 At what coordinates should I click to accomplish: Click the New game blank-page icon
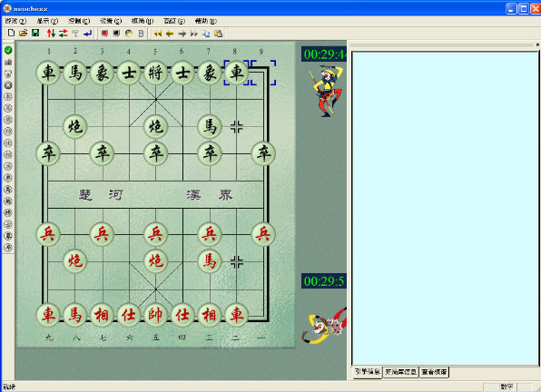pos(11,33)
